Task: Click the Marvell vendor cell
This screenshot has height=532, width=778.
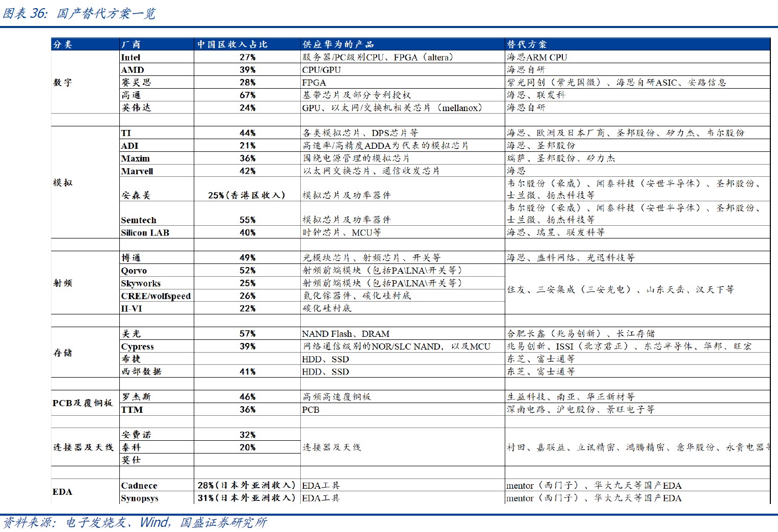Action: click(x=157, y=171)
